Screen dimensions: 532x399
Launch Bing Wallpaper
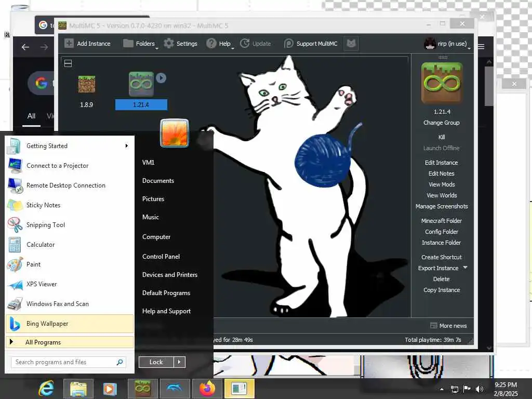tap(70, 324)
